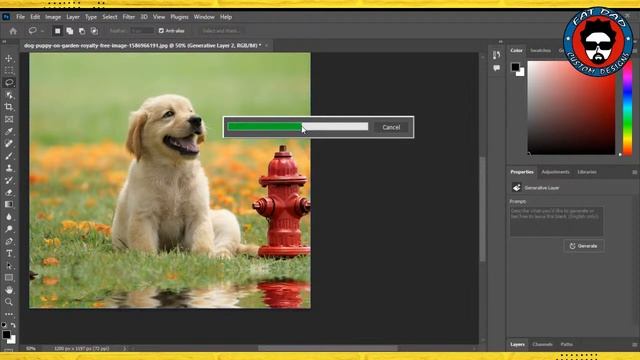640x360 pixels.
Task: Select the Path Selection tool
Action: [9, 266]
